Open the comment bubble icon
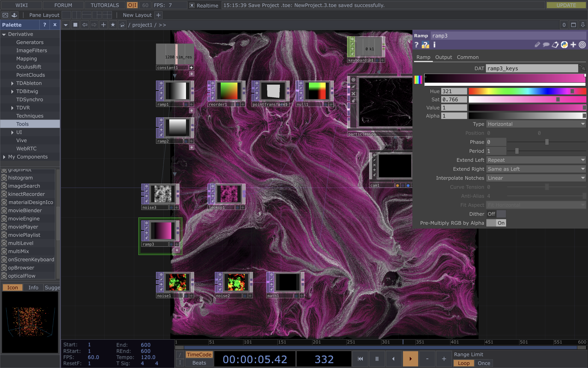588x368 pixels. click(546, 45)
